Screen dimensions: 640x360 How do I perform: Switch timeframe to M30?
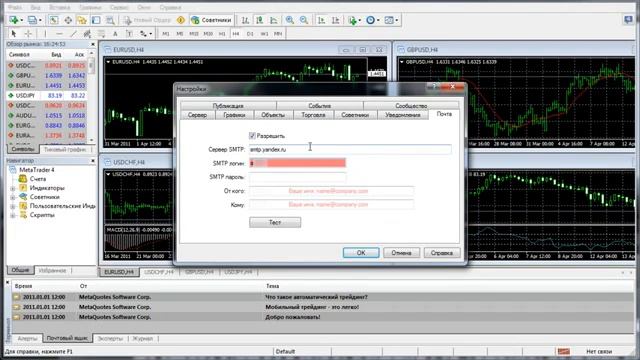208,33
